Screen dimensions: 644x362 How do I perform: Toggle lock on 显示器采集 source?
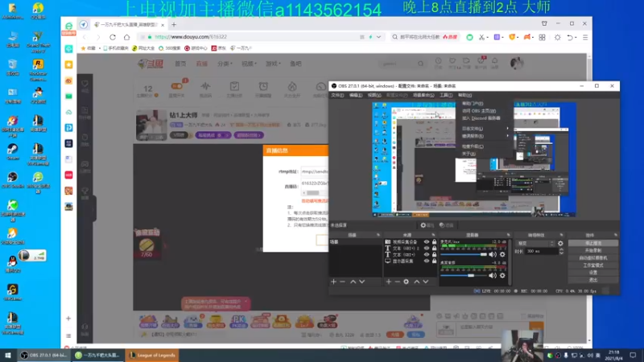(x=434, y=261)
